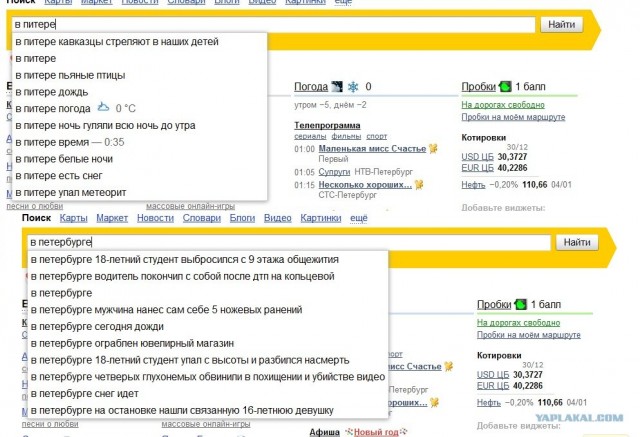Click Нефть quote on 'в питере' page
This screenshot has width=640, height=437.
pyautogui.click(x=473, y=185)
